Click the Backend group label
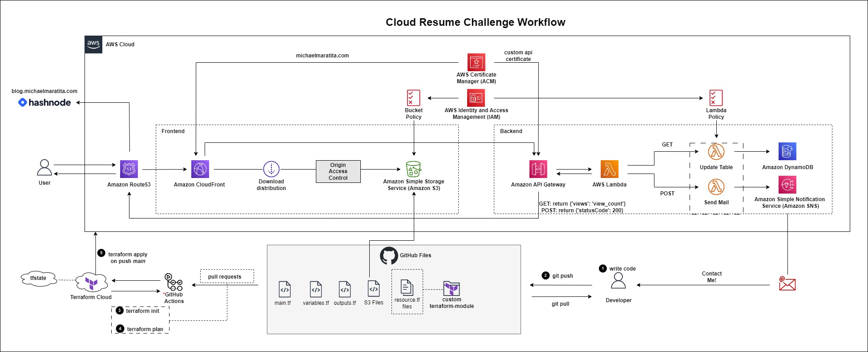The image size is (868, 352). point(511,131)
